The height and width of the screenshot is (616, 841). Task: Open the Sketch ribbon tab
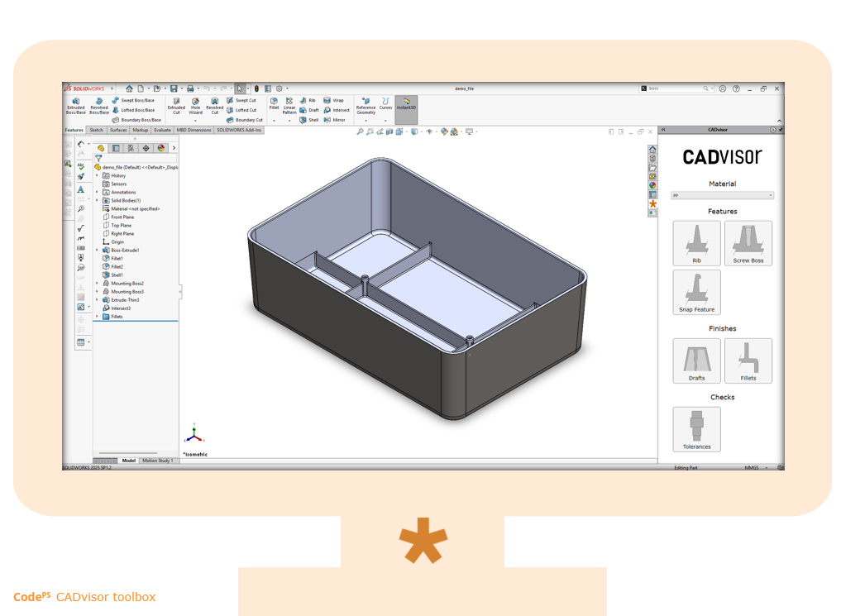[x=97, y=130]
